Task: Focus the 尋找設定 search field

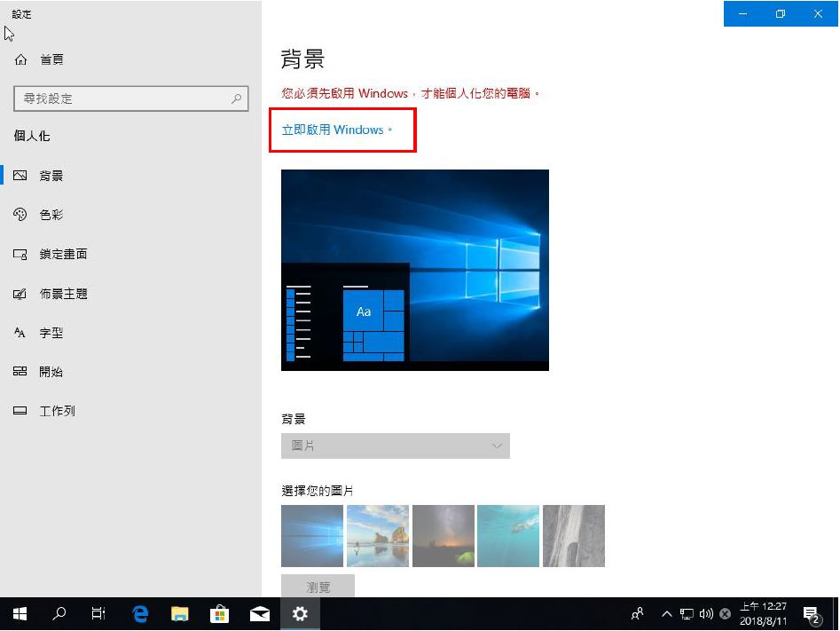Action: coord(130,99)
